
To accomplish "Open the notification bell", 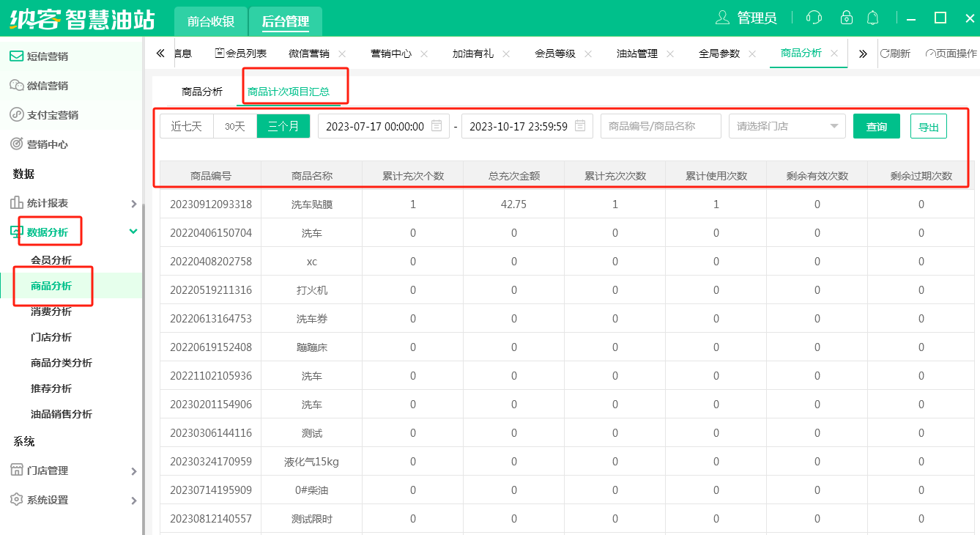I will [x=872, y=18].
